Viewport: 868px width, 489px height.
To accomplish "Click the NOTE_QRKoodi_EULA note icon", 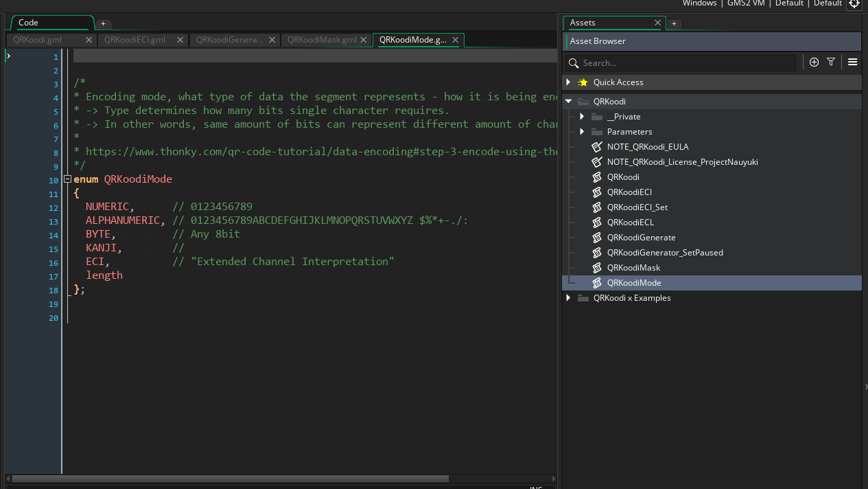I will [x=596, y=147].
